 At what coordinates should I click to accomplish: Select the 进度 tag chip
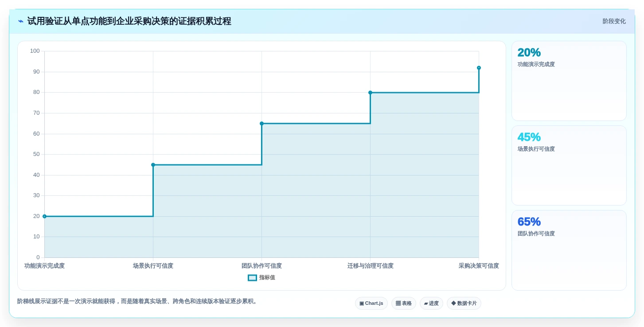(x=431, y=304)
